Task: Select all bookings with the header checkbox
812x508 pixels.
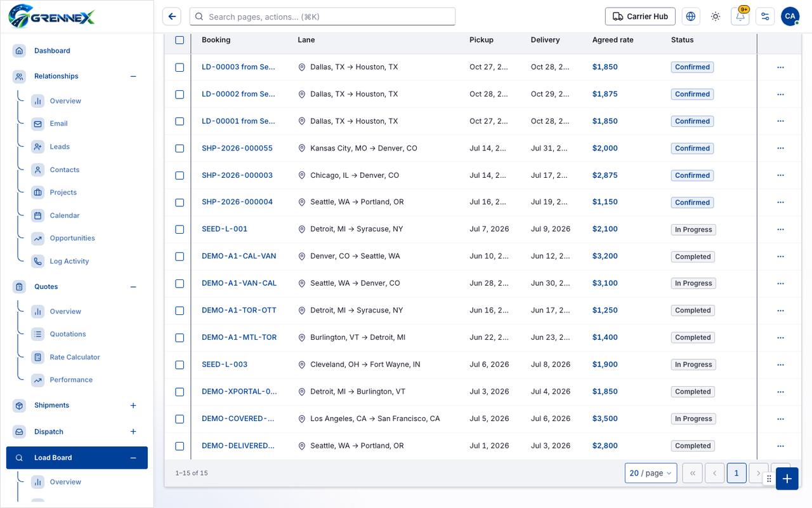Action: click(x=180, y=40)
